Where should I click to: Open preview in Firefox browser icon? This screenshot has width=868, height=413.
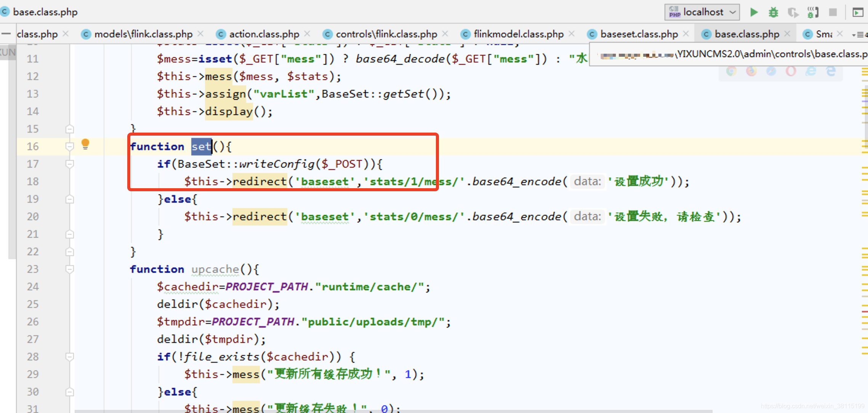pyautogui.click(x=751, y=71)
